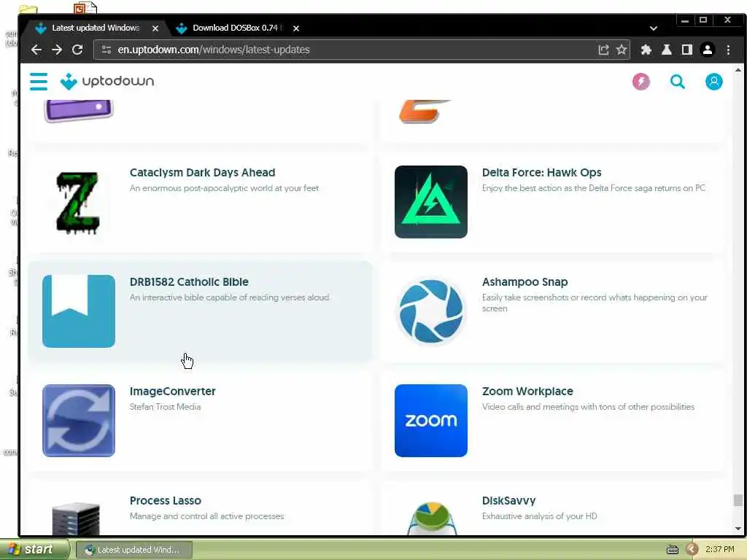This screenshot has width=747, height=560.
Task: Open the on-screen keyboard tray icon
Action: tap(672, 550)
